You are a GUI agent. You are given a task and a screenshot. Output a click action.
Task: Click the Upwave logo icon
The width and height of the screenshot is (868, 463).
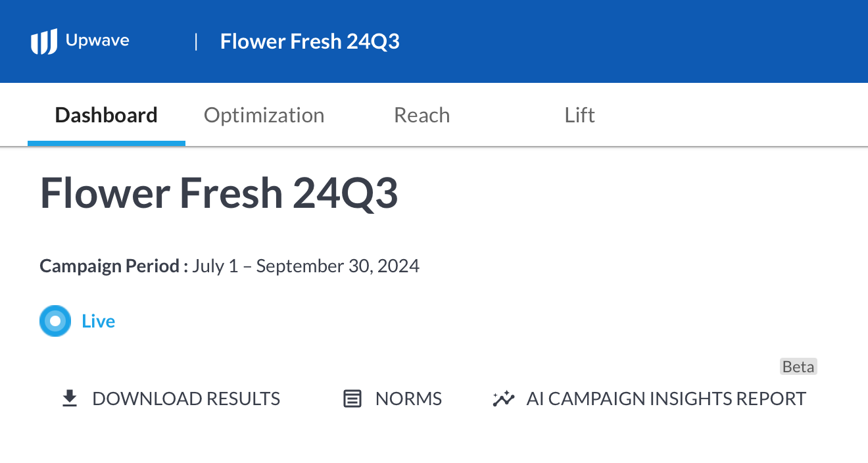44,41
